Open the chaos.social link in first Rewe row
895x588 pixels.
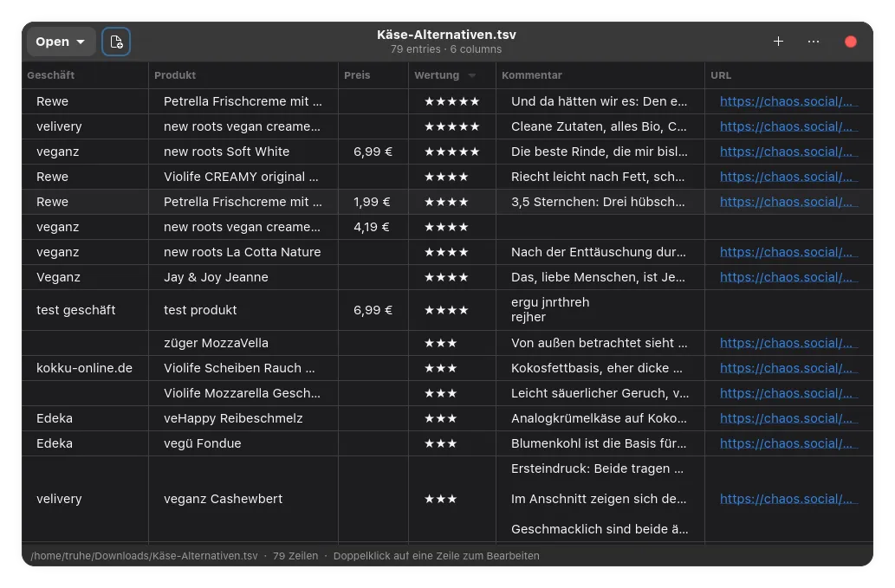[x=788, y=101]
